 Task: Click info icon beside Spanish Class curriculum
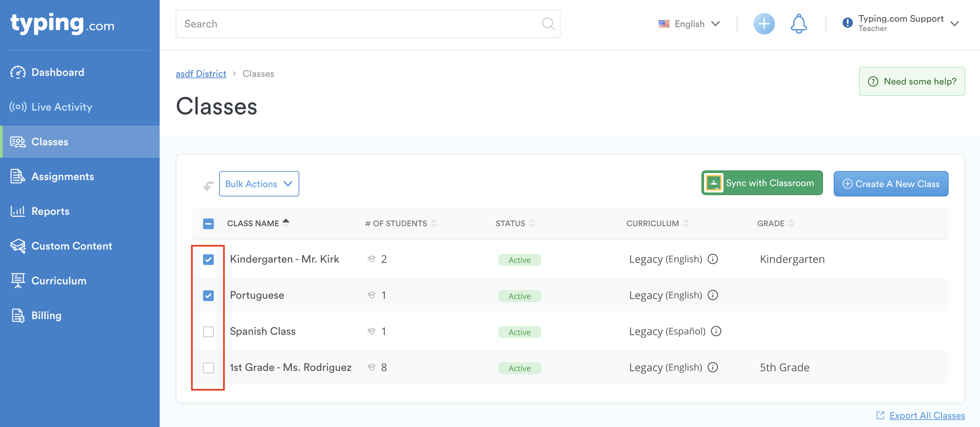click(716, 331)
